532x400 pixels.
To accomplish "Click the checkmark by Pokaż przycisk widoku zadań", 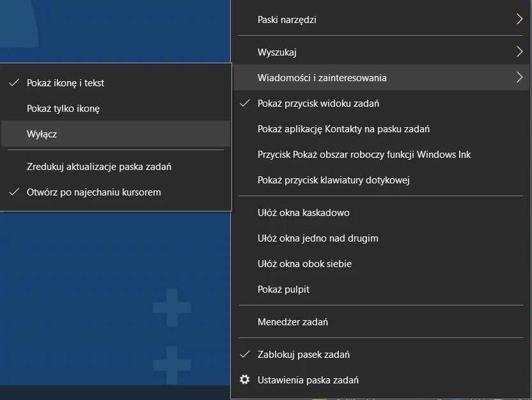I will [x=246, y=103].
